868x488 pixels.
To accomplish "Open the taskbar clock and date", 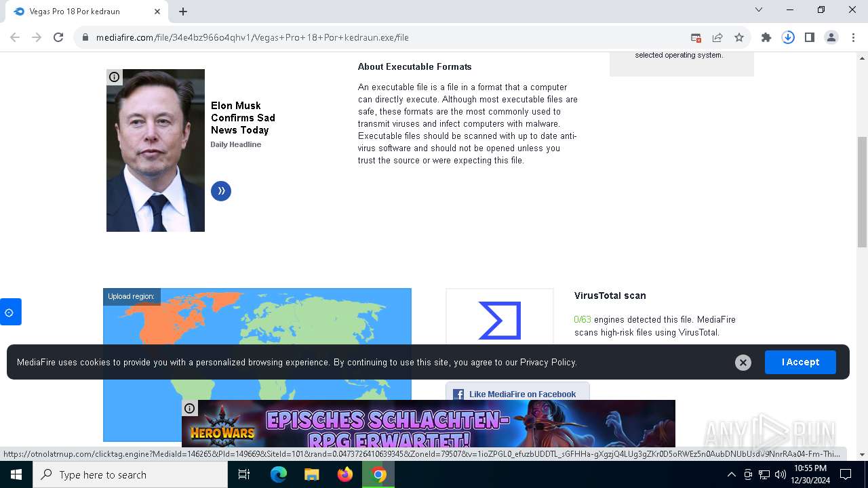I will tap(810, 474).
